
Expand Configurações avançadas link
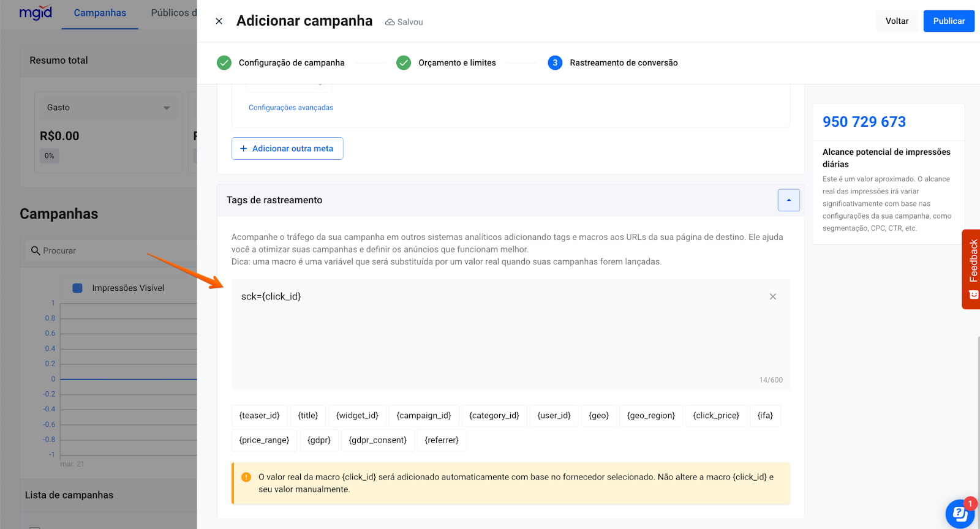291,108
